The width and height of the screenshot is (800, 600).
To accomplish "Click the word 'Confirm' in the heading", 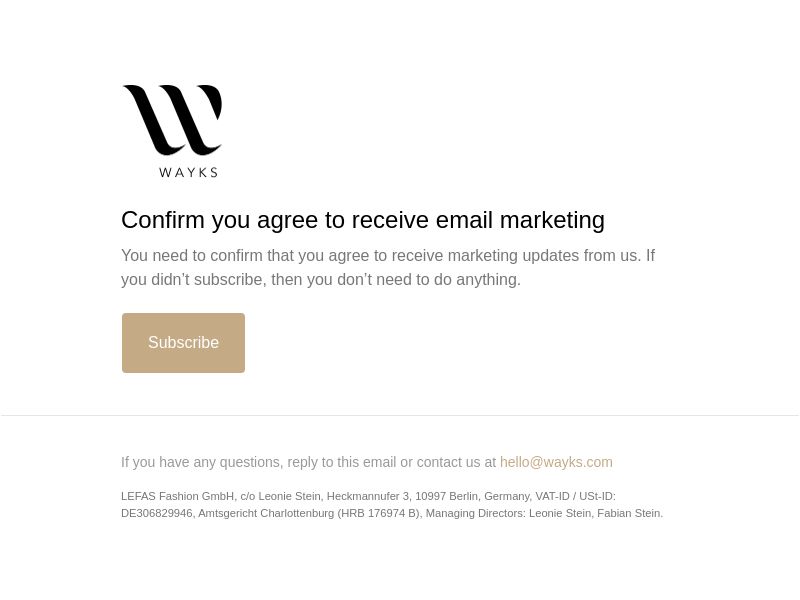I will click(163, 220).
